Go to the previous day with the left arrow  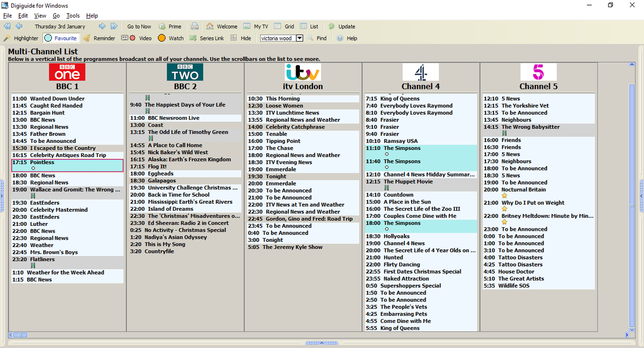pyautogui.click(x=19, y=26)
